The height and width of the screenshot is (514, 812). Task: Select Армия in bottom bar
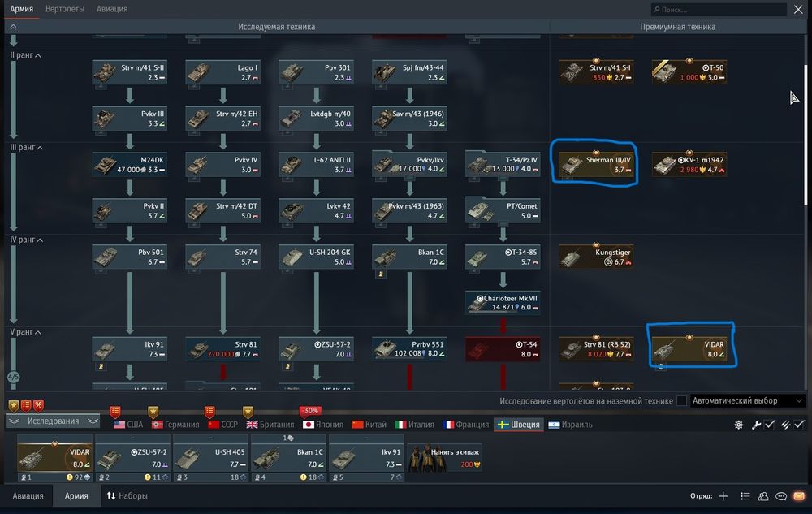76,496
